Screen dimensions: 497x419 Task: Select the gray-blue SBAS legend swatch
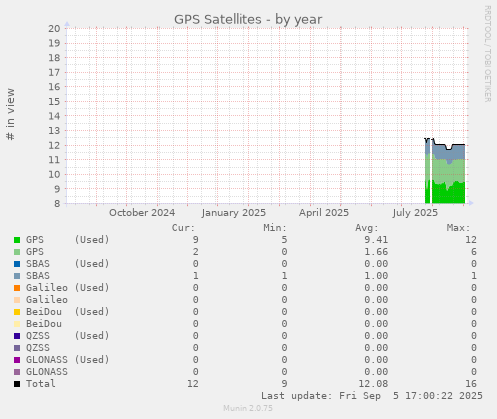tap(17, 276)
